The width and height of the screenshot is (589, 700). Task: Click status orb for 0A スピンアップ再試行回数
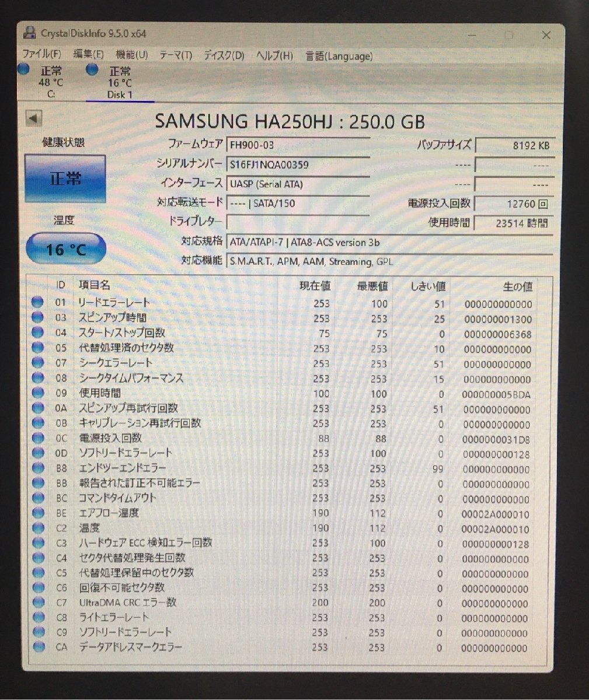coord(37,408)
